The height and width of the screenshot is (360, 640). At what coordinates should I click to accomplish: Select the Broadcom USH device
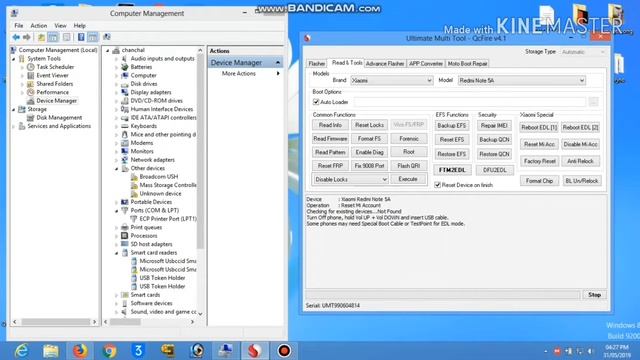(158, 177)
